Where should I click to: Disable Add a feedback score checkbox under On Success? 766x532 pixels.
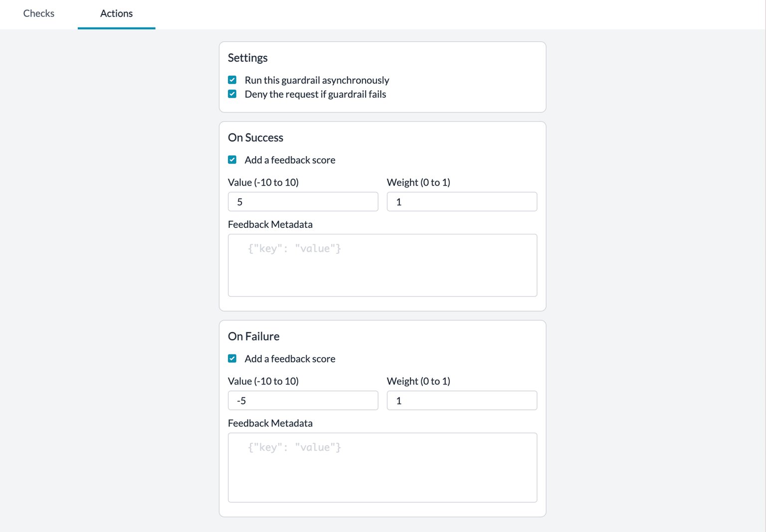(x=232, y=160)
